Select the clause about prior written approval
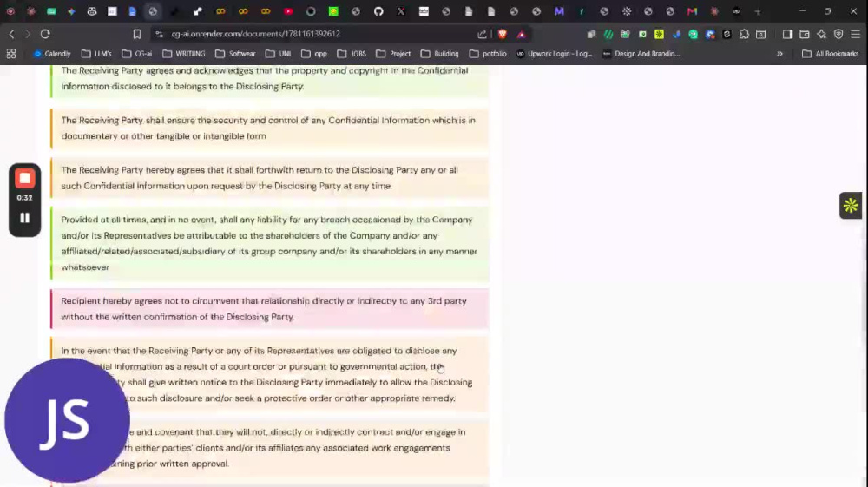 (270, 448)
